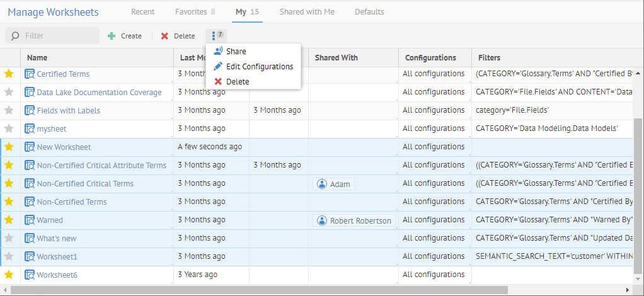Expand Configurations cell for New Worksheet
Viewport: 644px width, 296px height.
coord(434,147)
